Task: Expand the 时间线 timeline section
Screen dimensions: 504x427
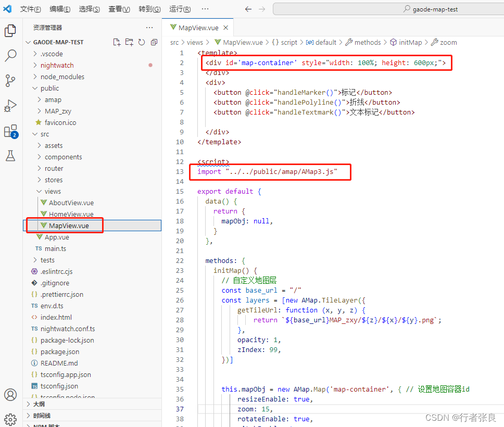Action: [42, 416]
